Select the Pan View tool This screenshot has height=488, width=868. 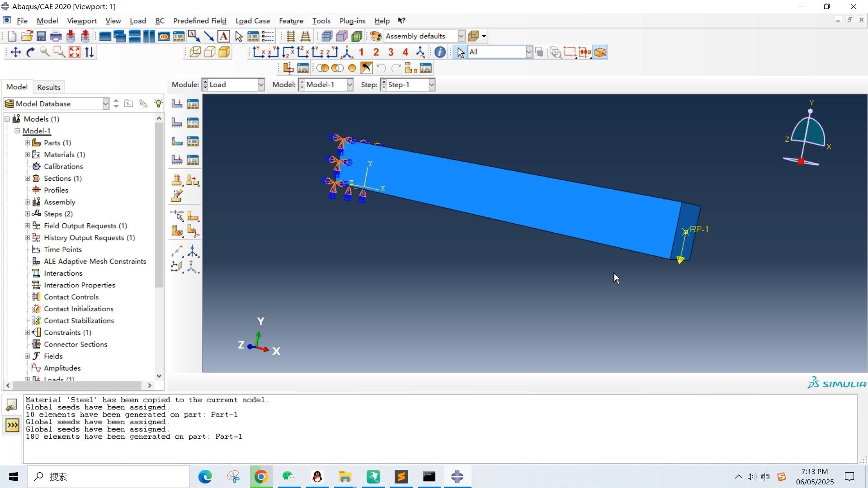15,52
